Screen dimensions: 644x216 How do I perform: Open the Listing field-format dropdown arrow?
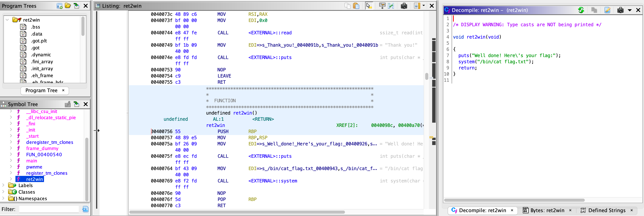pos(423,6)
